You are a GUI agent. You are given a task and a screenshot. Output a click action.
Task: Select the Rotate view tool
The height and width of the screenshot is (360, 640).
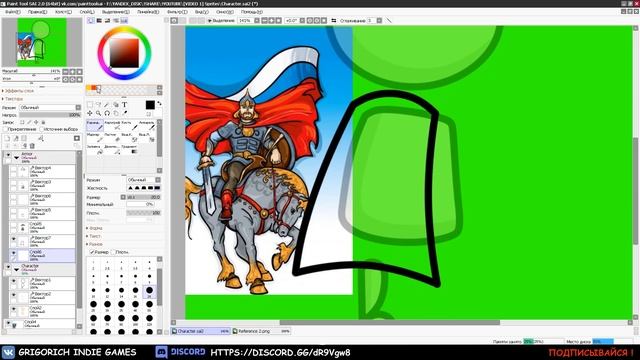(x=107, y=113)
